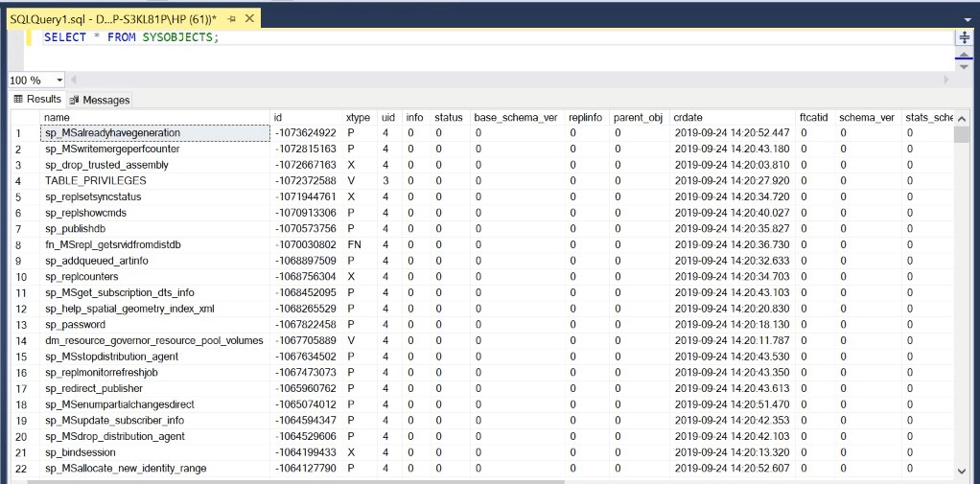
Task: Select cell sp_replmonitorrefreshjob
Action: pos(155,372)
